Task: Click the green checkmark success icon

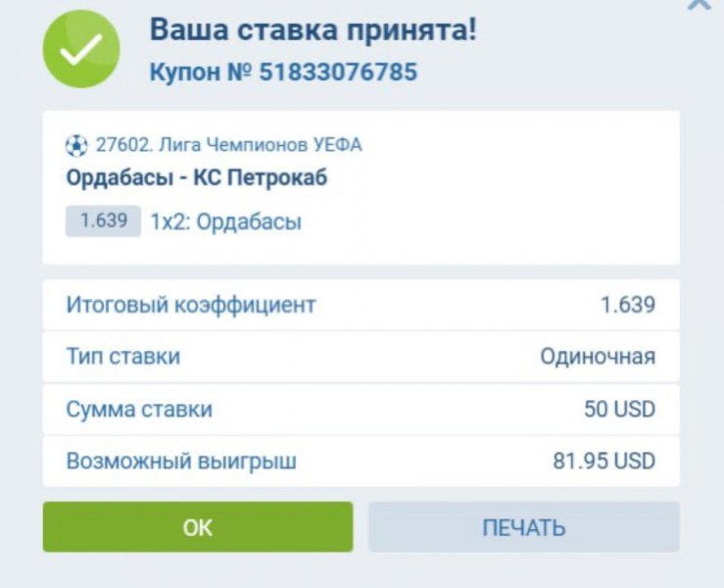Action: (81, 49)
